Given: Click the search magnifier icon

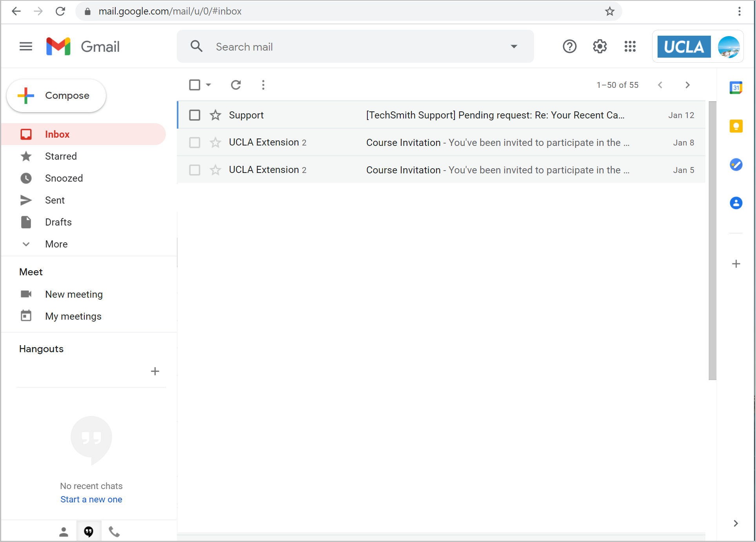Looking at the screenshot, I should [x=196, y=47].
